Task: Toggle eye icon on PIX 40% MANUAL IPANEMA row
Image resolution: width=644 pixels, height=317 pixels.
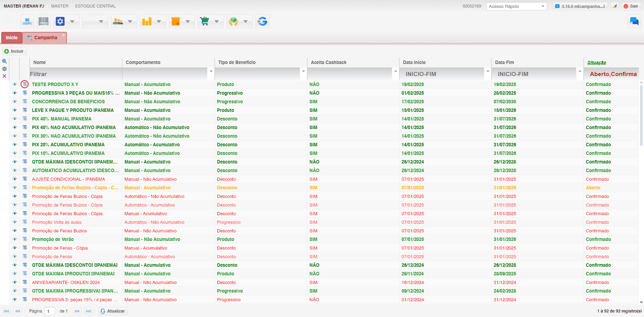Action: pyautogui.click(x=14, y=119)
